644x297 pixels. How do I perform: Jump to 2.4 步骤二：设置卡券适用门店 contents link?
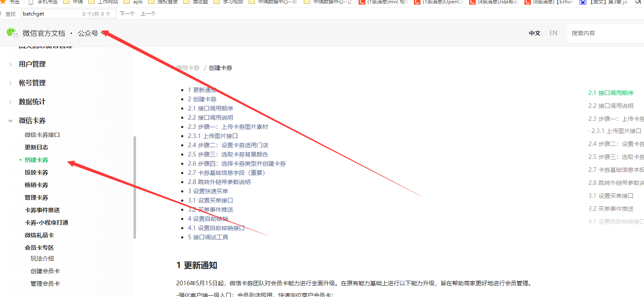pyautogui.click(x=228, y=145)
